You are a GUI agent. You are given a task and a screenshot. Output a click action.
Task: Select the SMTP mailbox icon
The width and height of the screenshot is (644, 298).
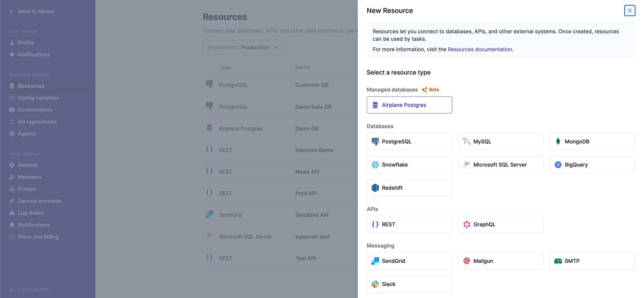click(558, 261)
